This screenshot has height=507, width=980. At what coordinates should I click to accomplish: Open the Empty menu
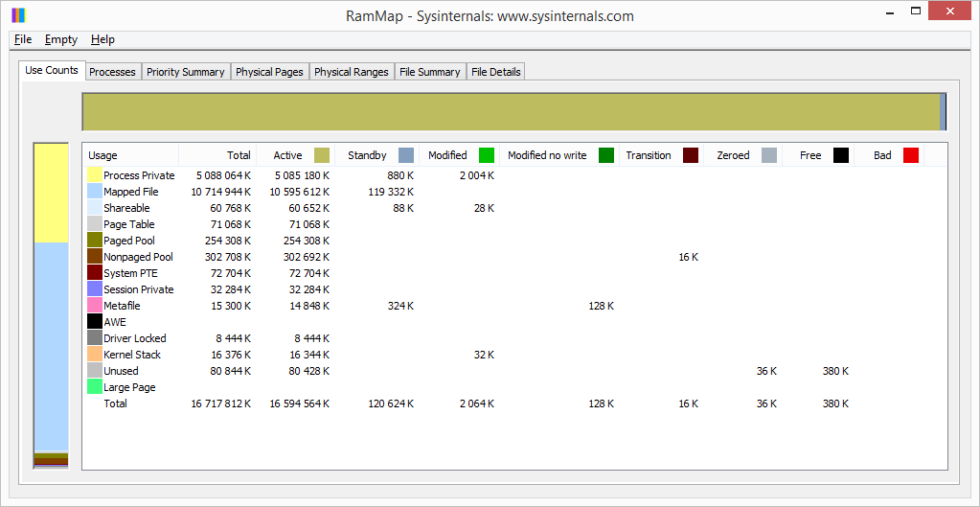point(61,39)
